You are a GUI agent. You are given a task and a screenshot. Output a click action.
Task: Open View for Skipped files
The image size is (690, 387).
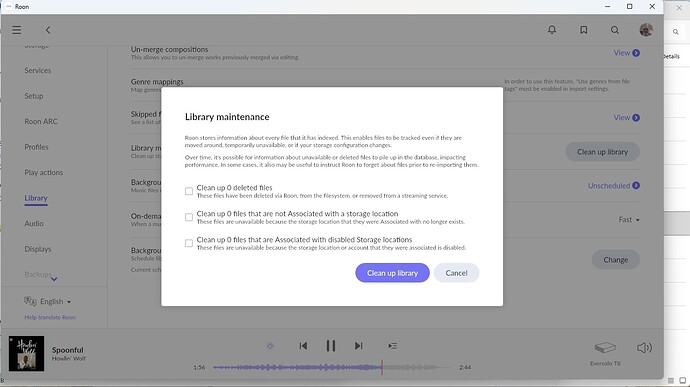[627, 118]
